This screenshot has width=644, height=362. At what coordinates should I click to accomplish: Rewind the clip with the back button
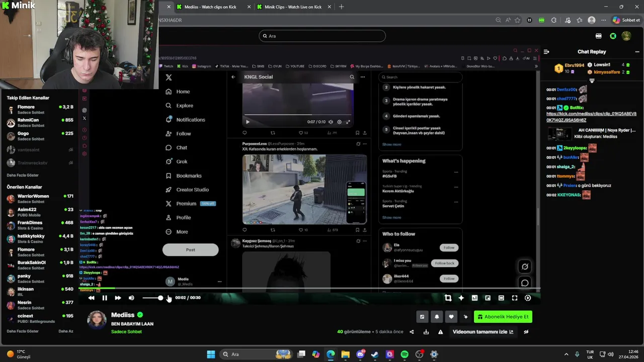[91, 298]
